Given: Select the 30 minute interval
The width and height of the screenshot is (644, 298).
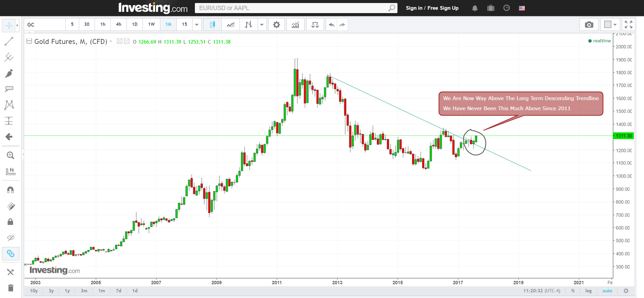Looking at the screenshot, I should point(87,24).
